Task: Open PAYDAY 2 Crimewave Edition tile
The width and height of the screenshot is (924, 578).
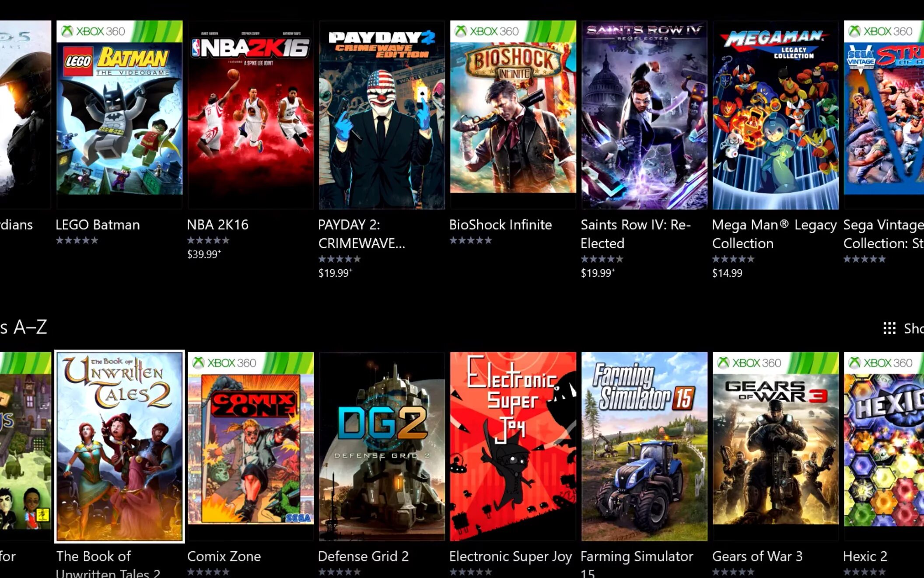Action: [x=382, y=114]
